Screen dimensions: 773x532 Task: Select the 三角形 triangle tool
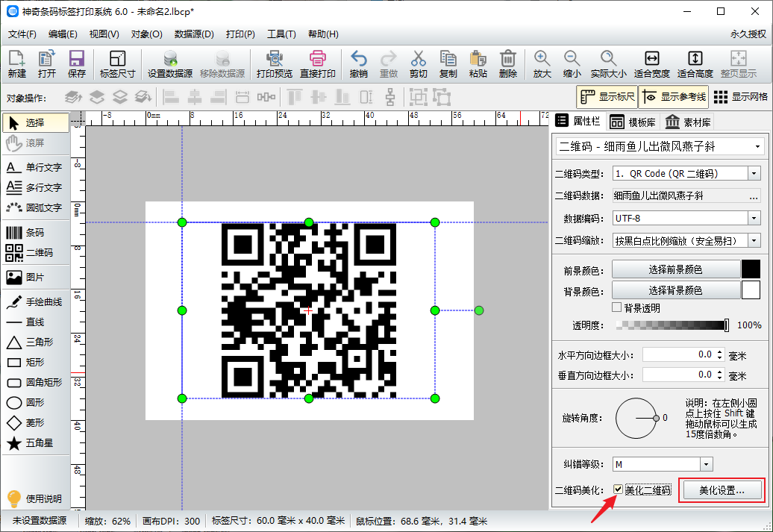coord(35,342)
